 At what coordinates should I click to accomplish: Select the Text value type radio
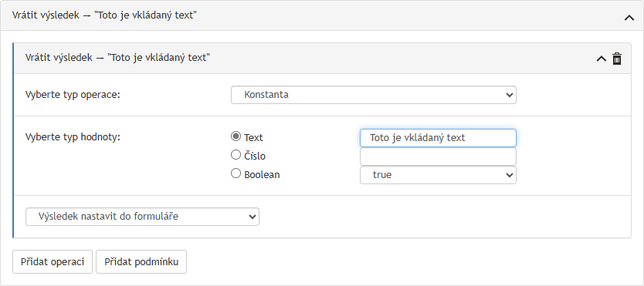tap(236, 136)
